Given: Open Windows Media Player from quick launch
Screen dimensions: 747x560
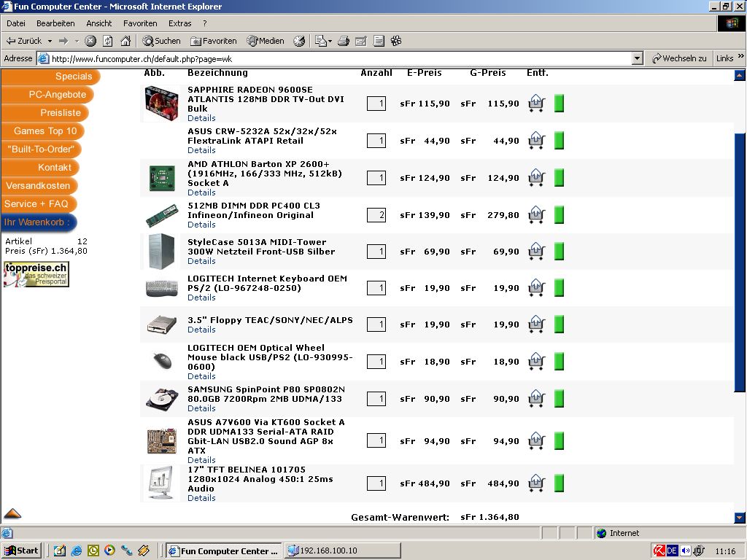Looking at the screenshot, I should [109, 551].
